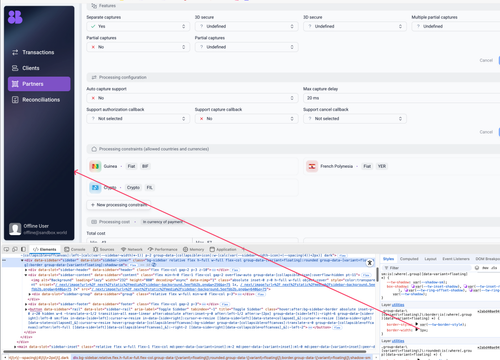The width and height of the screenshot is (500, 360).
Task: Click the BIF currency tag
Action: (x=145, y=166)
